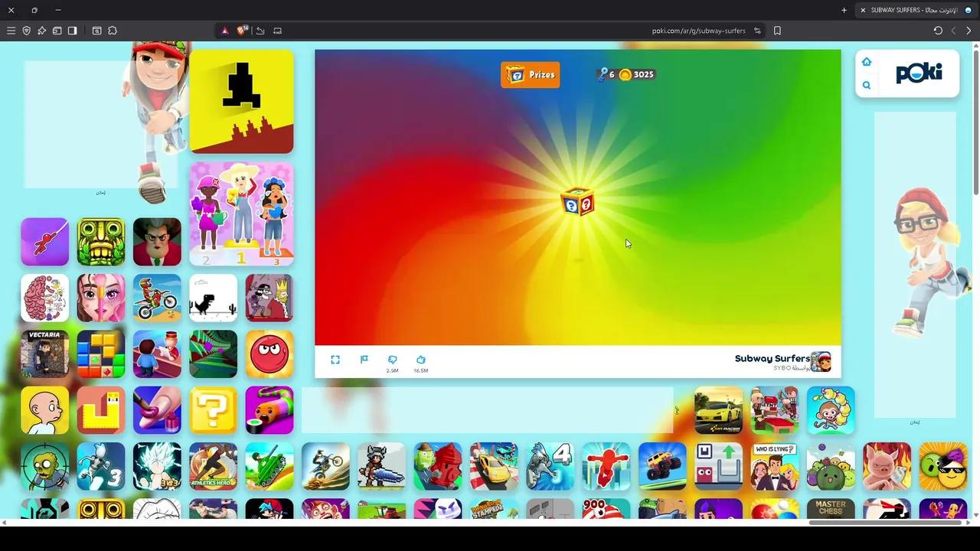980x551 pixels.
Task: Open Poki search magnifier icon
Action: click(867, 85)
